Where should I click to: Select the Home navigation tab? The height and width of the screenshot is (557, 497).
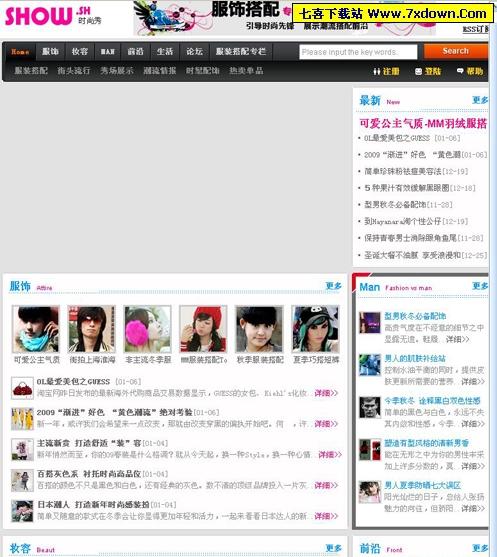click(20, 52)
